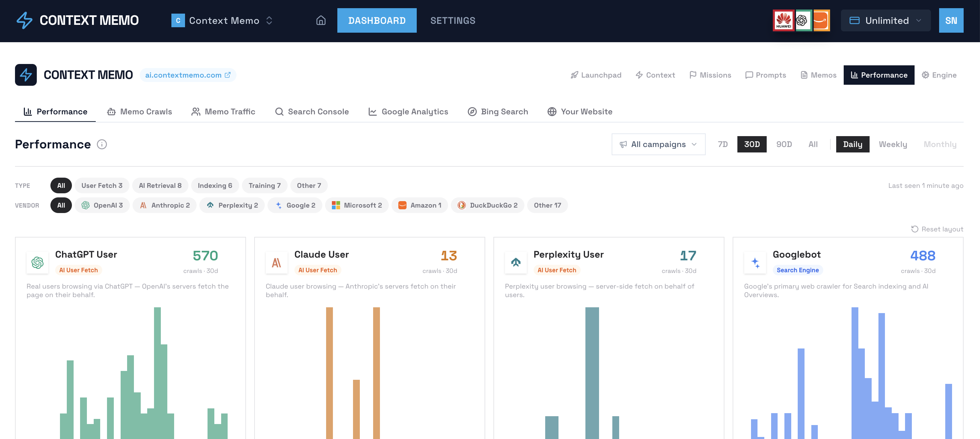Open the Context Memo workspace switcher
Image resolution: width=980 pixels, height=439 pixels.
click(x=222, y=20)
